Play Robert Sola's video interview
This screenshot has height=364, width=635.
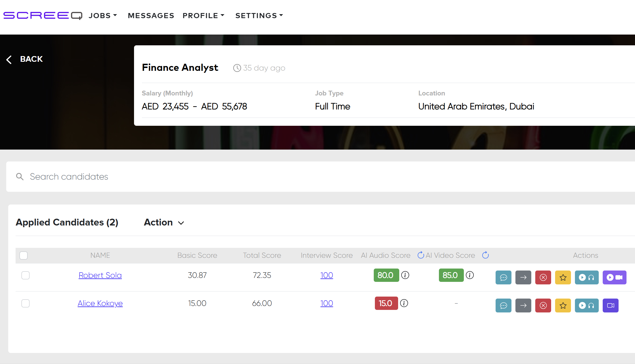click(x=614, y=277)
